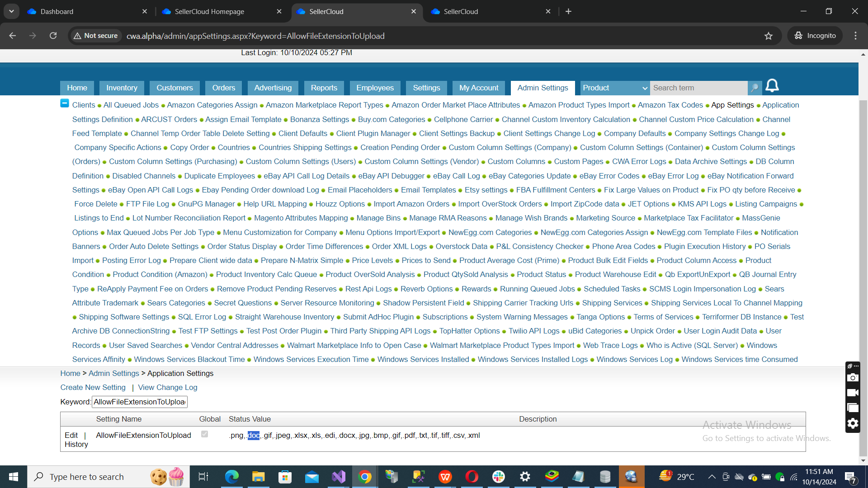Open View Change Log link
Screen dimensions: 868x488
168,387
